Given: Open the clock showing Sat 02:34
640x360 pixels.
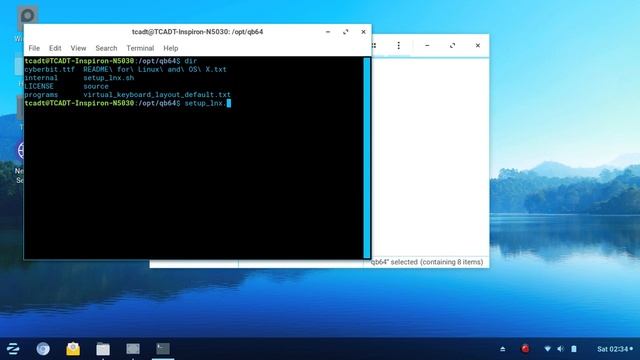Looking at the screenshot, I should (x=615, y=349).
